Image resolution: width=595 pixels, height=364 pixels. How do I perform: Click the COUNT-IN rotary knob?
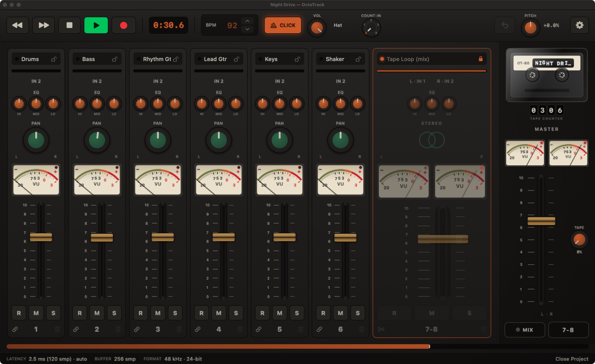click(x=371, y=28)
